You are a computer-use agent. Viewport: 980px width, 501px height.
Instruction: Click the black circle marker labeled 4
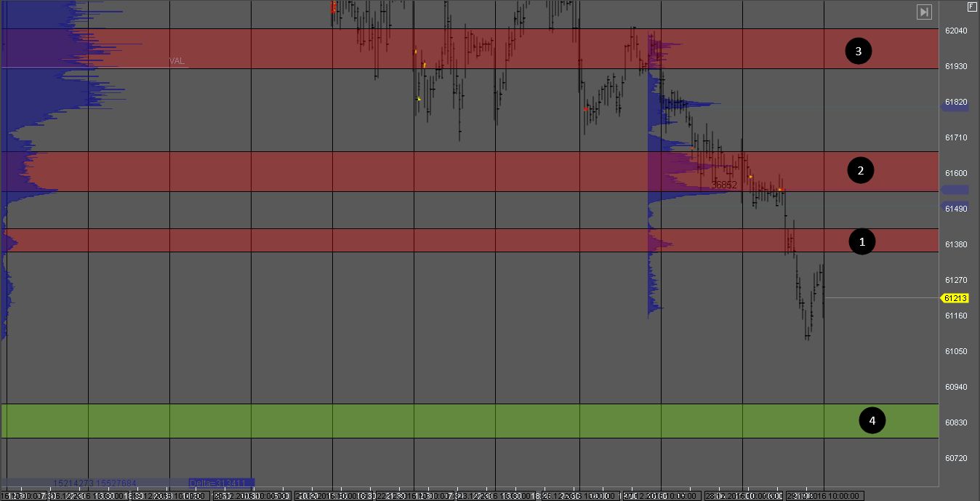click(872, 420)
